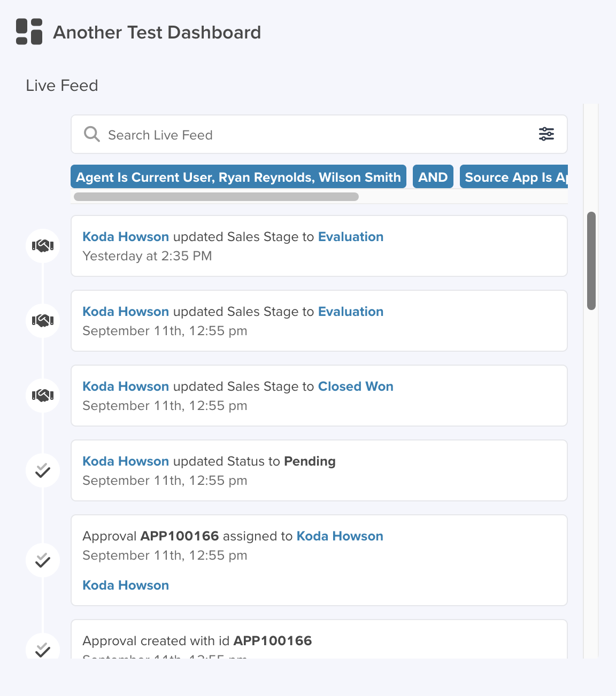Open standalone Koda Howson link in approval card
Viewport: 616px width, 696px height.
[x=126, y=585]
